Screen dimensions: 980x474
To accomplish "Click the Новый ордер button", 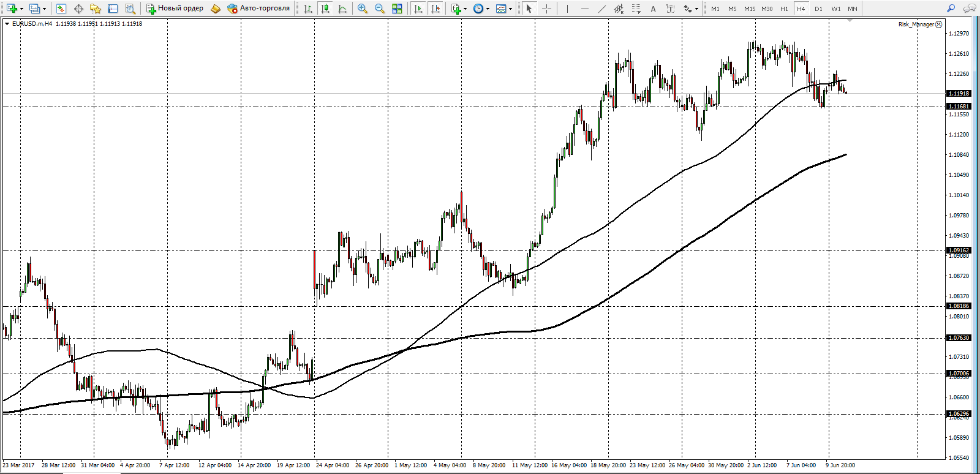I will 175,9.
